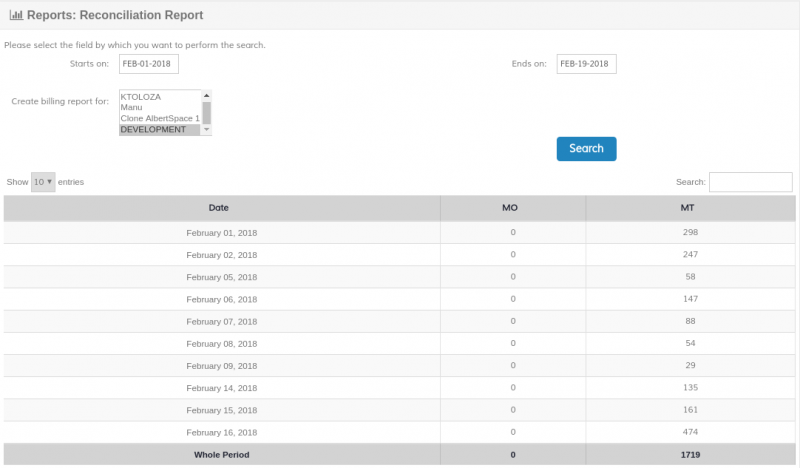Click the 1719 total MT value
Image resolution: width=800 pixels, height=468 pixels.
(689, 455)
